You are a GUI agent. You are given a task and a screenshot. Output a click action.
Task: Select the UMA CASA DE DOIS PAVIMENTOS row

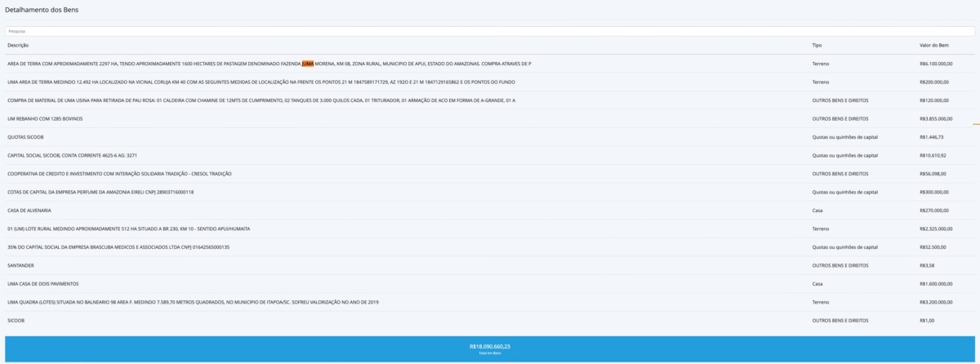click(x=42, y=284)
